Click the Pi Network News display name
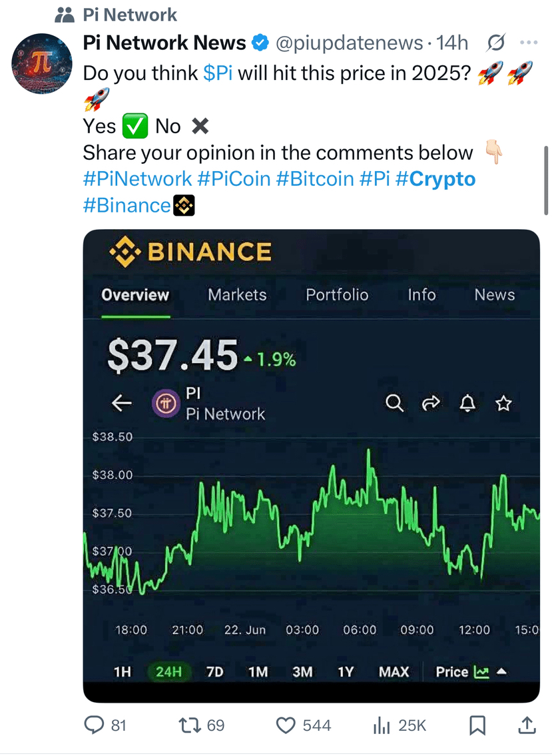 click(x=164, y=43)
